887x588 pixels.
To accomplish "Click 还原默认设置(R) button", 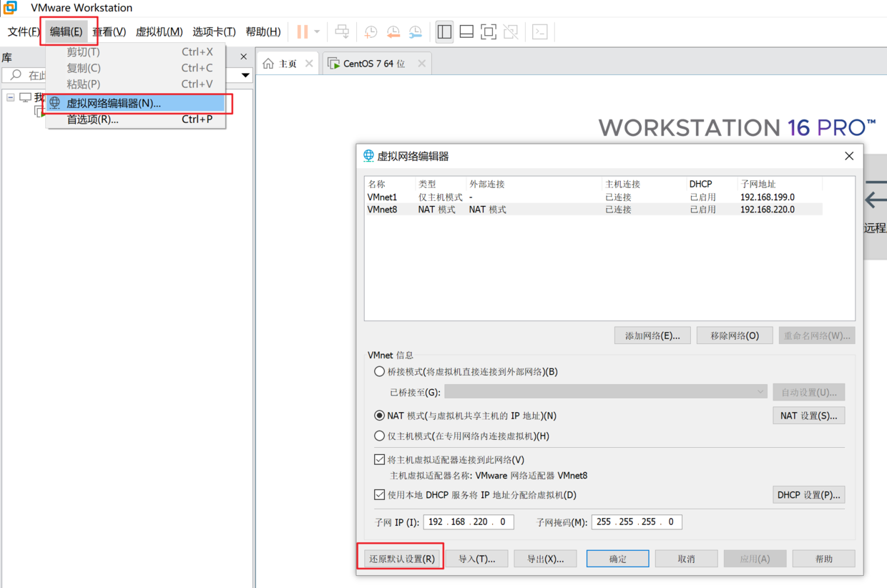I will coord(402,559).
